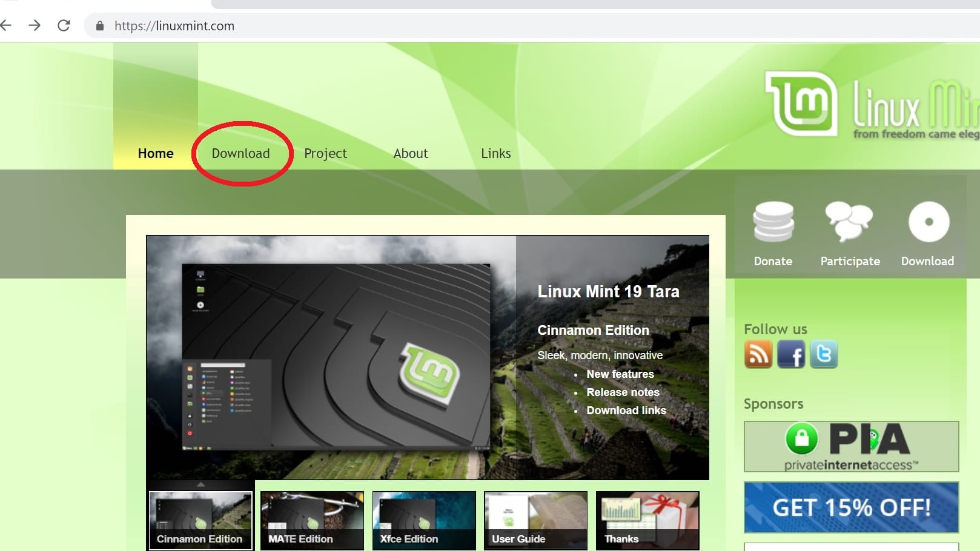This screenshot has height=551, width=980.
Task: Open the Download navigation menu item
Action: [240, 153]
